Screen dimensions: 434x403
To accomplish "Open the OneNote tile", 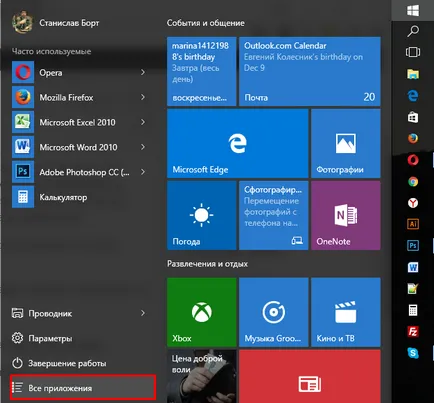I will point(346,215).
